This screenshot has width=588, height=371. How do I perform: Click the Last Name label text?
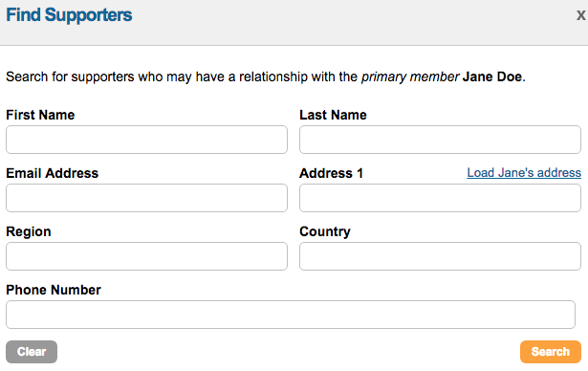tap(333, 115)
